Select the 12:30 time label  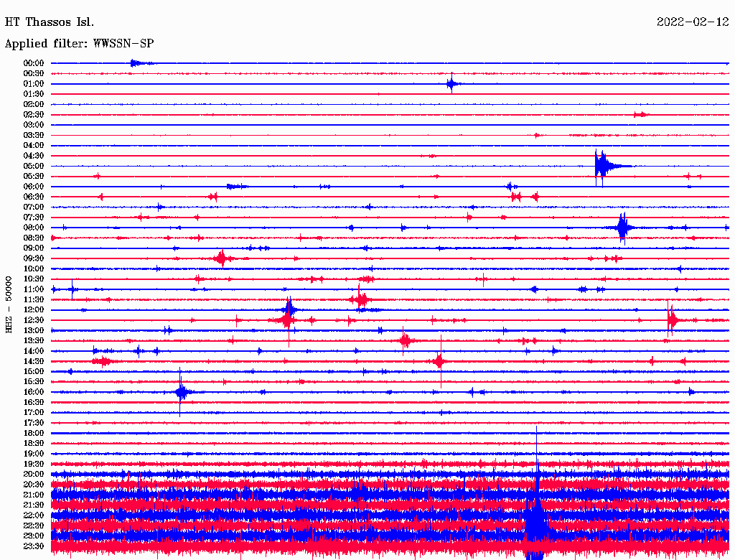coord(33,320)
